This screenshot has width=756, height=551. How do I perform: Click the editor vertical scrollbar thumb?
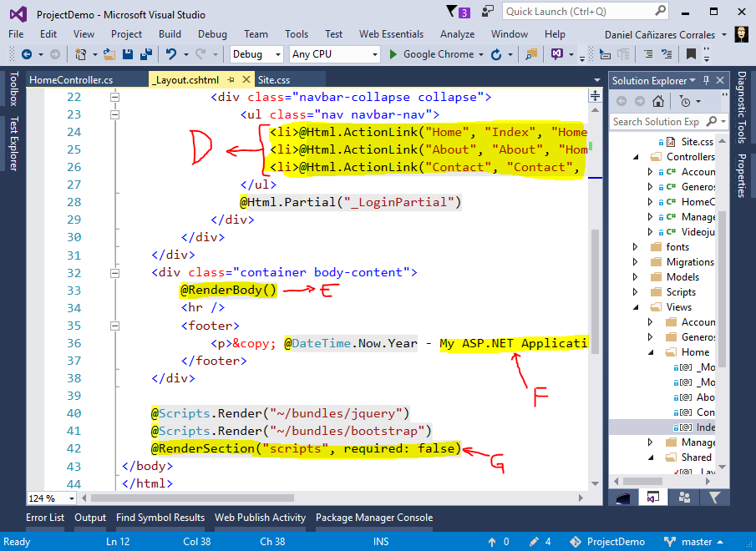tap(595, 291)
